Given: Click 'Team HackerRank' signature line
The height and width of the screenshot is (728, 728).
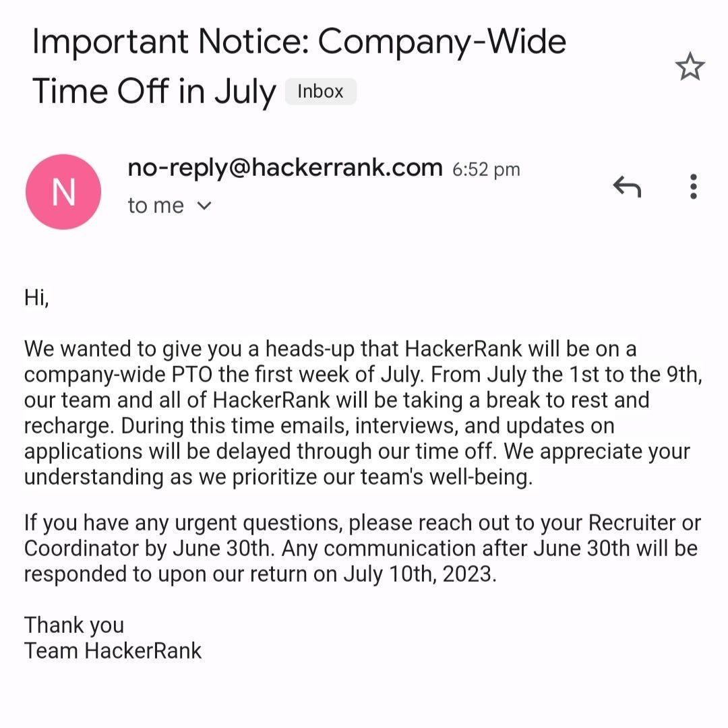Looking at the screenshot, I should [113, 650].
